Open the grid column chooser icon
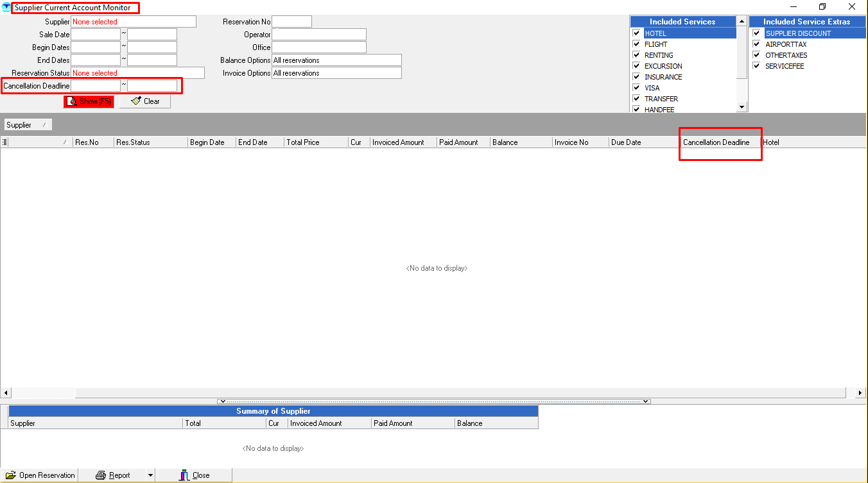This screenshot has width=868, height=483. (4, 142)
